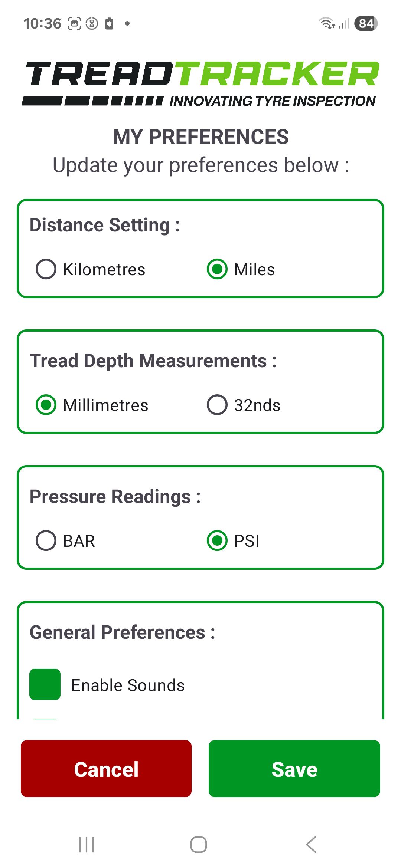The image size is (401, 868).
Task: Tap the Android back navigation icon
Action: pyautogui.click(x=311, y=845)
